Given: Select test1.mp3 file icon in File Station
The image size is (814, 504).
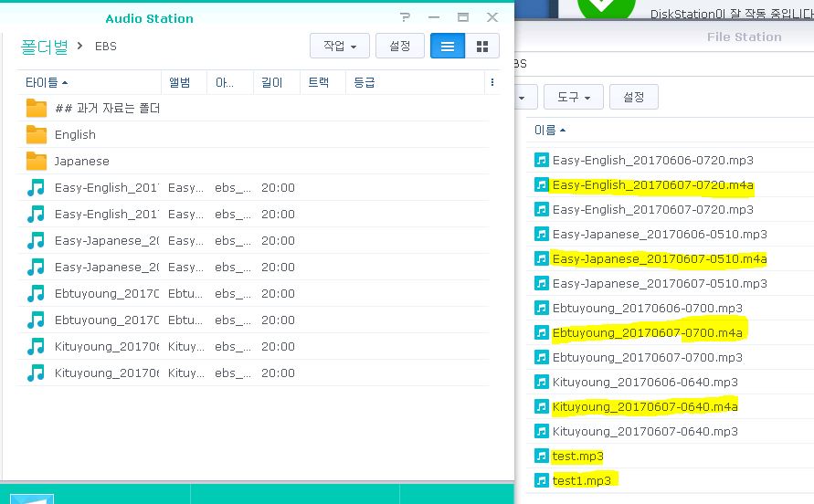Looking at the screenshot, I should point(542,480).
